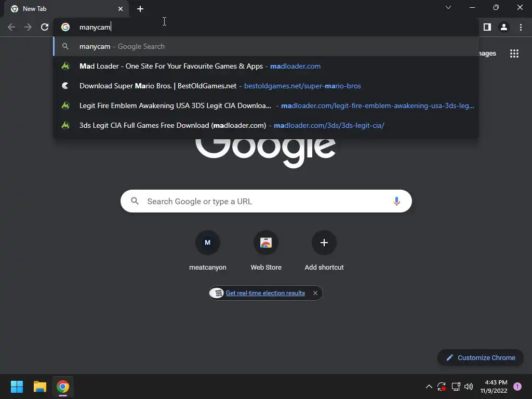Open the network tray icon

pyautogui.click(x=456, y=387)
